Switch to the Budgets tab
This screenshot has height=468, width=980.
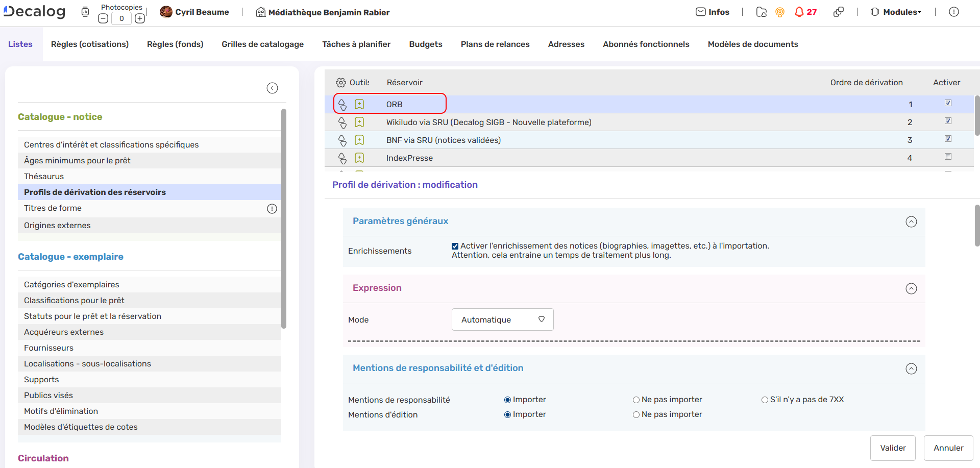[425, 44]
